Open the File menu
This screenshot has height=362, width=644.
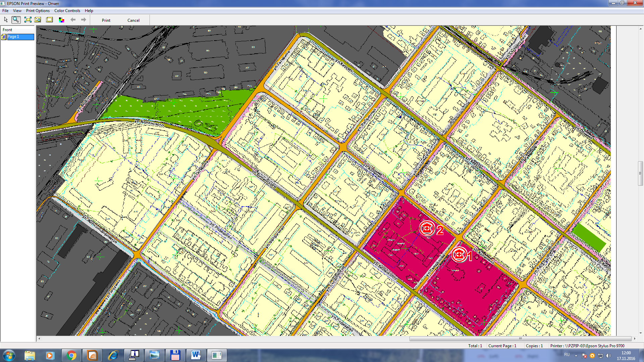pos(5,11)
